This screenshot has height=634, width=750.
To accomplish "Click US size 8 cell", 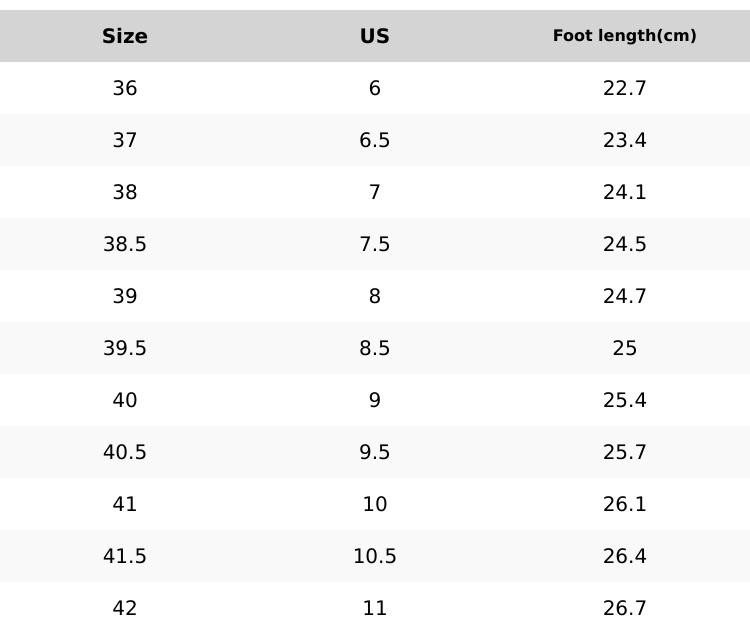I will coord(375,296).
